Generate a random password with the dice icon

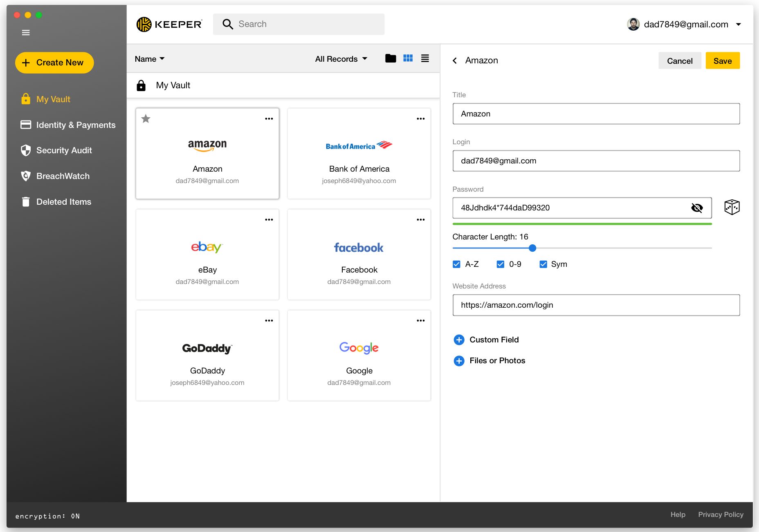[732, 208]
